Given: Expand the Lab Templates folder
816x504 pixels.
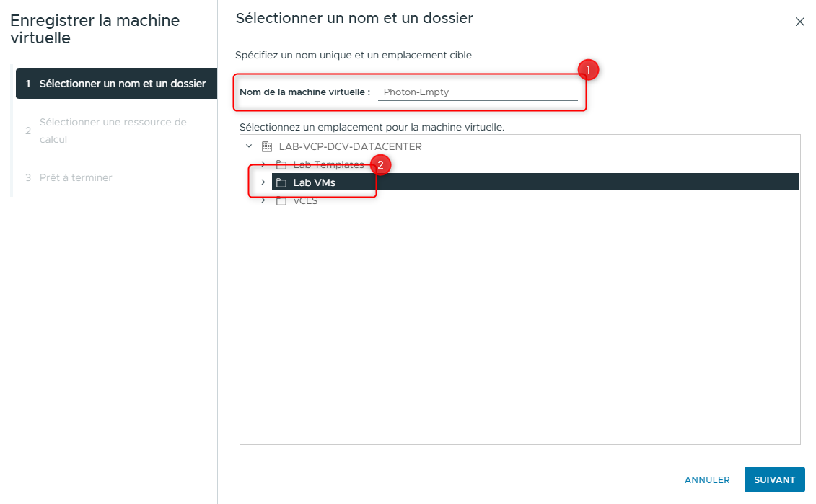Looking at the screenshot, I should point(263,164).
